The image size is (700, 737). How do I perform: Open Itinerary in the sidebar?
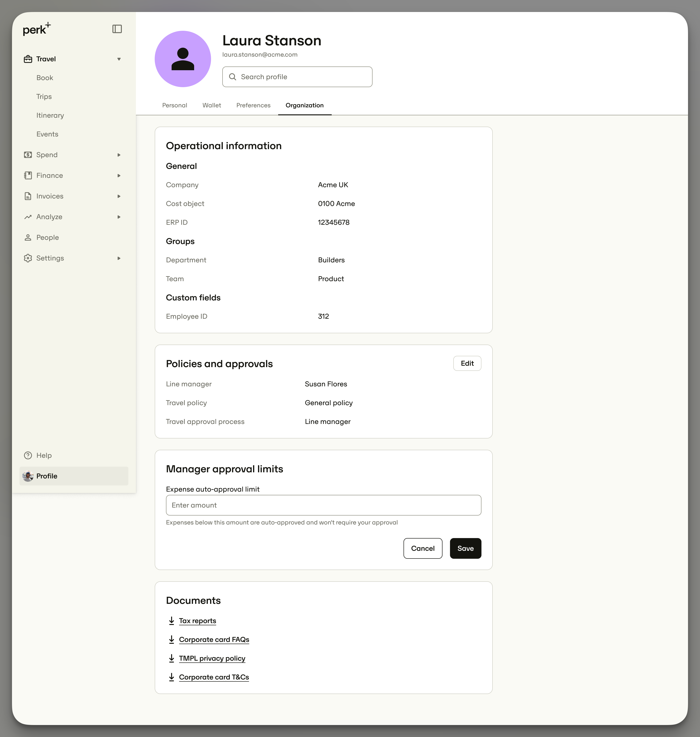[50, 115]
